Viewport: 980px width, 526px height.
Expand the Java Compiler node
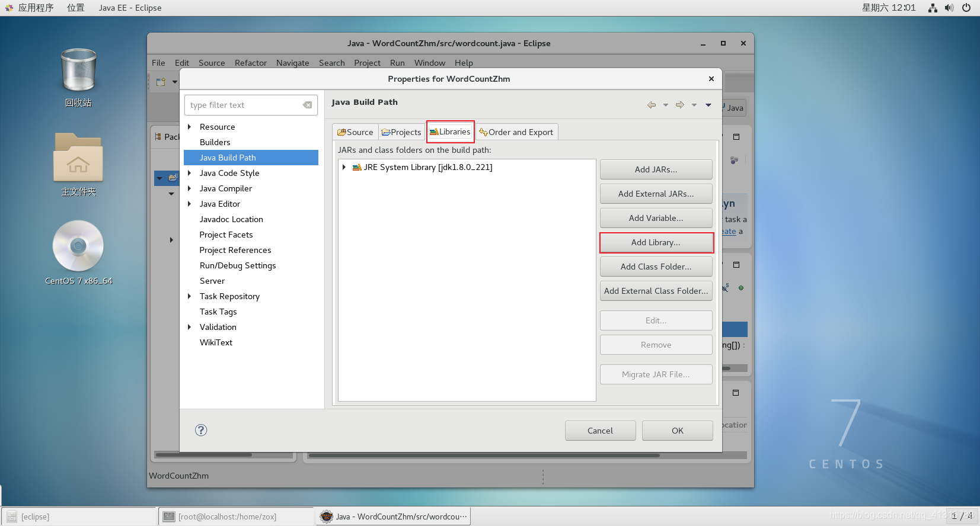pyautogui.click(x=189, y=188)
